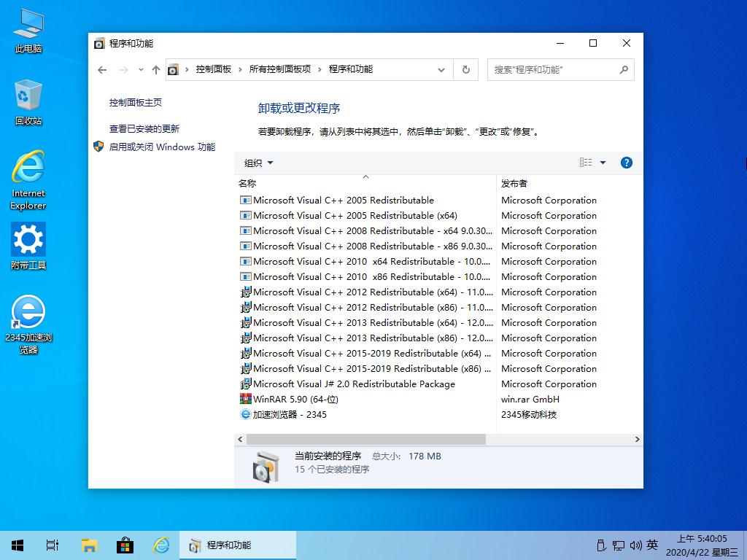
Task: Select Visual C++ 2015-2019 Redistributable (x64)
Action: coord(365,354)
